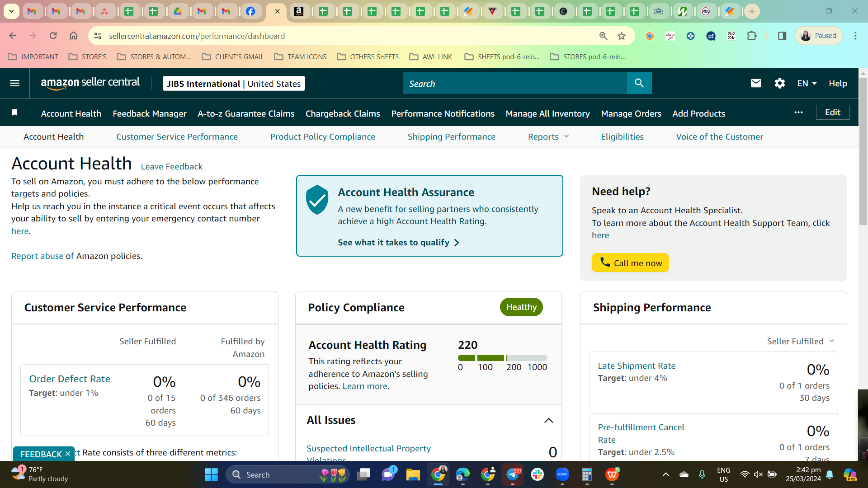Screen dimensions: 868x488
Task: Open the Order Defect Rate link
Action: [x=70, y=379]
